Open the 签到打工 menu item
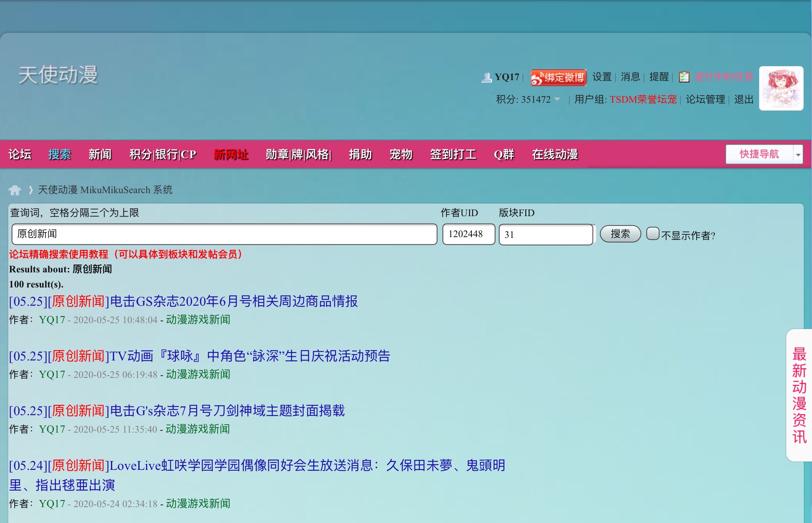Viewport: 812px width, 523px height. click(453, 154)
